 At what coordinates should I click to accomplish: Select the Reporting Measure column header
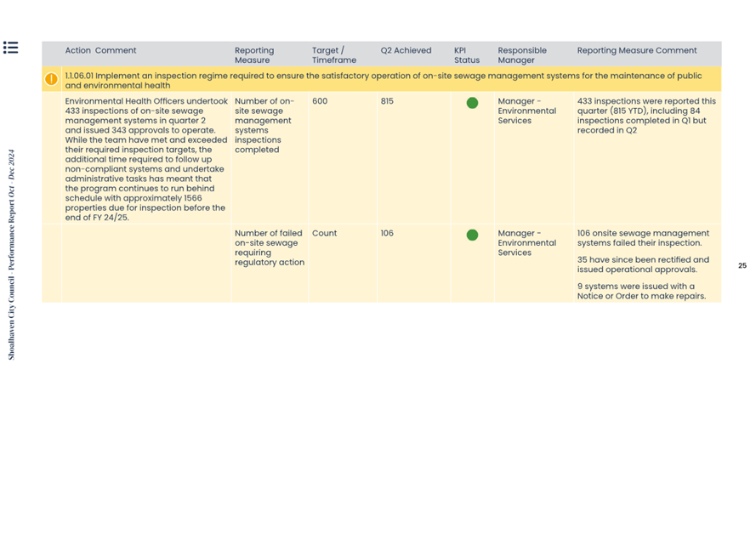(x=254, y=55)
